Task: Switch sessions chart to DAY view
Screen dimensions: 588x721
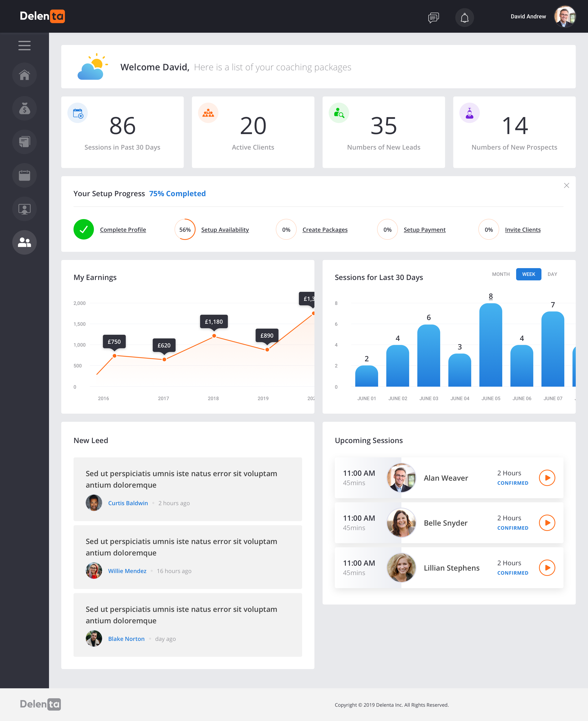Action: point(552,274)
